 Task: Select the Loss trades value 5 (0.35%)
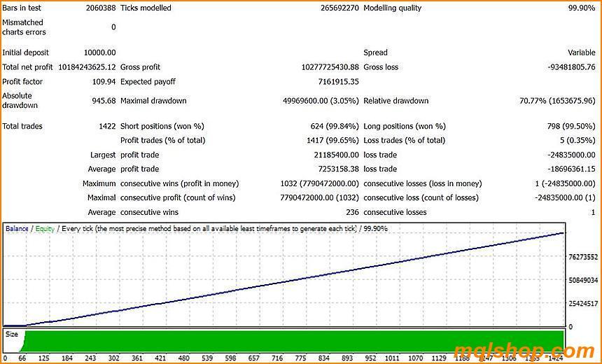(x=577, y=141)
